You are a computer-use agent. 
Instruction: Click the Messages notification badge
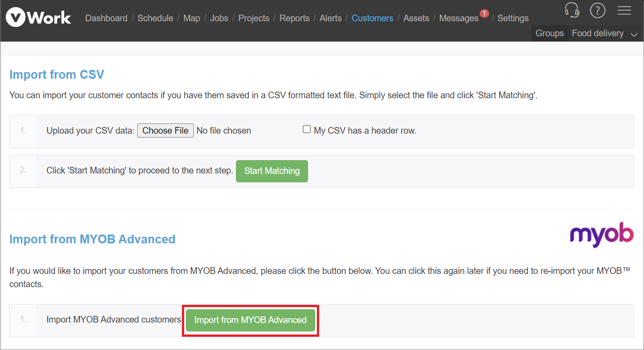pos(484,13)
